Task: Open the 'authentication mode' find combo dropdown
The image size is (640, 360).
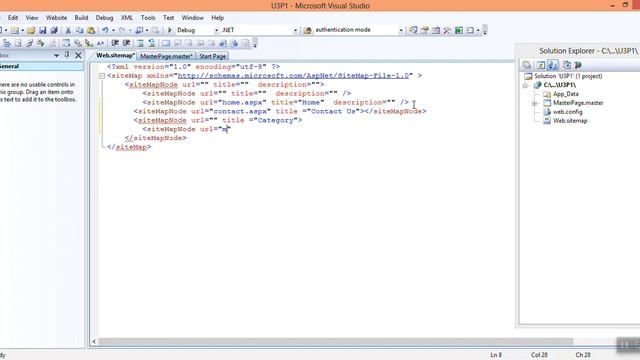Action: point(401,30)
